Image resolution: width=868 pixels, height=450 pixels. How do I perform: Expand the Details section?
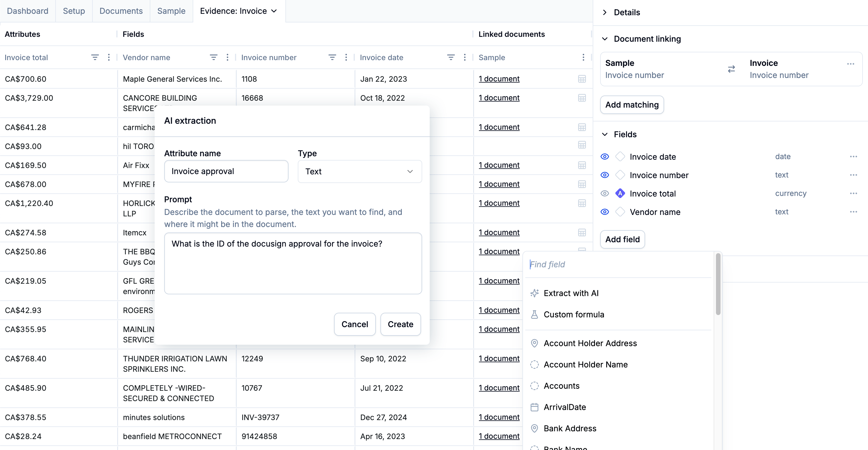pyautogui.click(x=605, y=12)
